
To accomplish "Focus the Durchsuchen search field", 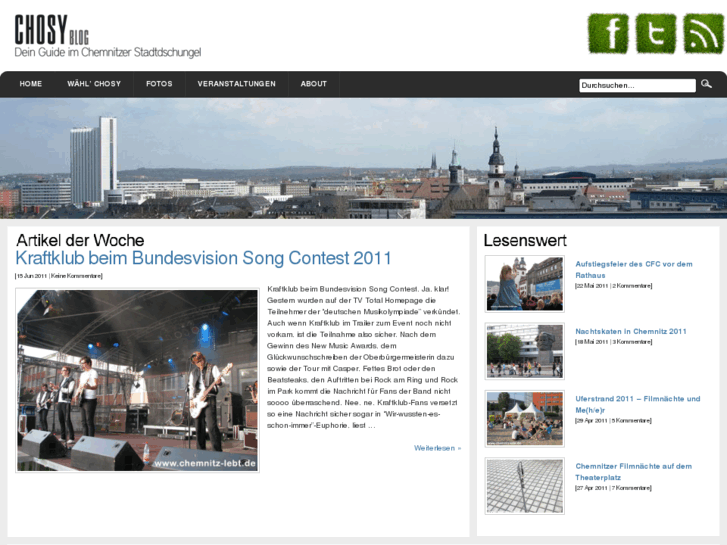I will click(x=637, y=85).
